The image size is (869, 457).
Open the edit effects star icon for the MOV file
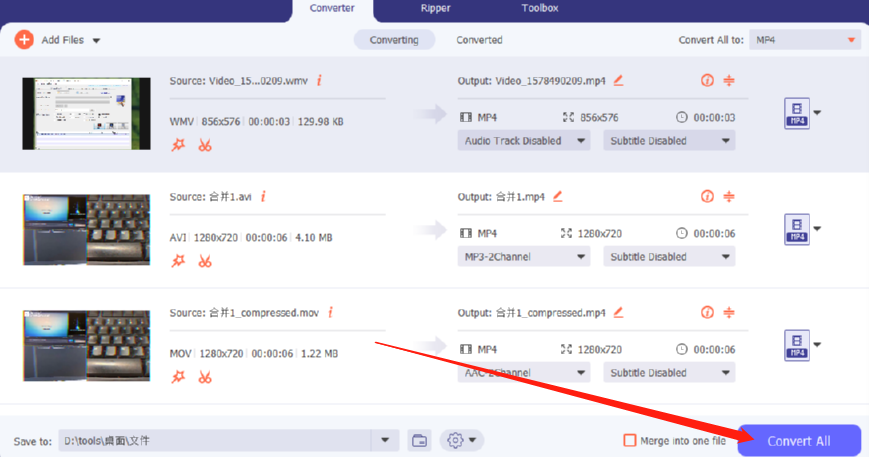178,377
